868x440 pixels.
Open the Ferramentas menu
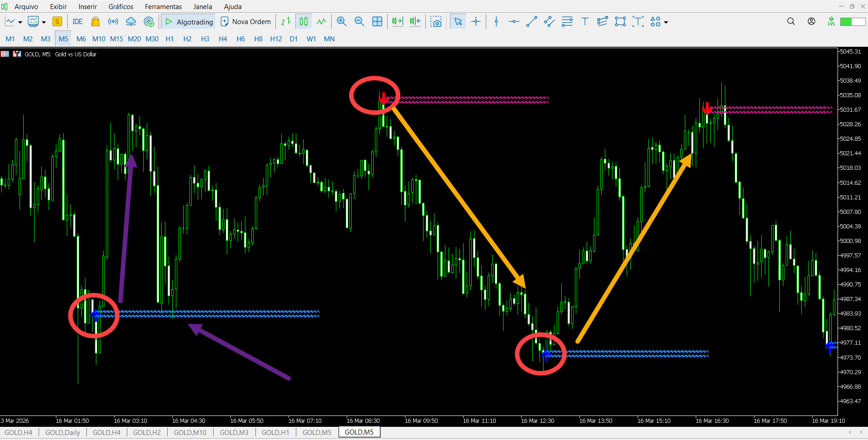(163, 7)
